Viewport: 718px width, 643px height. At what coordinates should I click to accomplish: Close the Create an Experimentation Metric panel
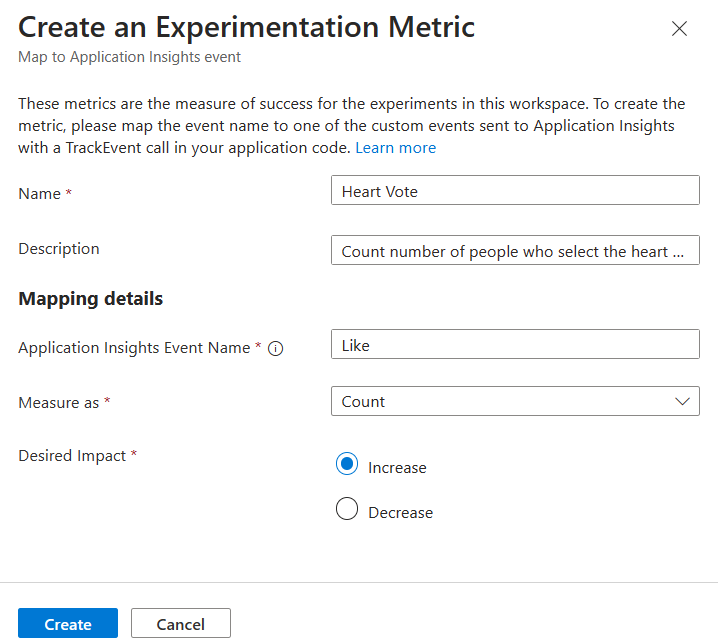(679, 29)
